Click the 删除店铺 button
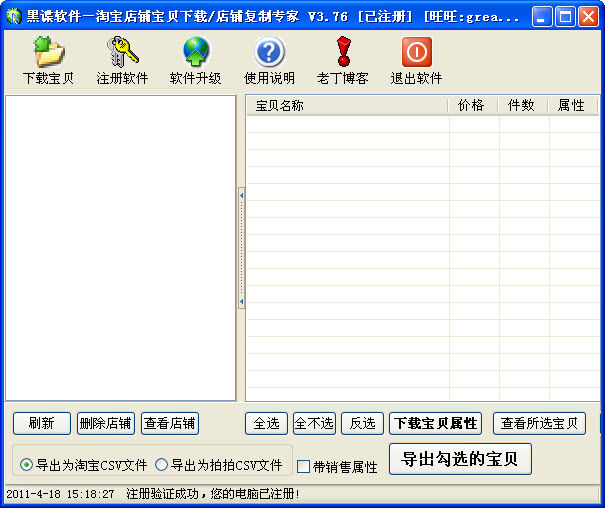Screen dimensions: 605x508 pos(105,424)
